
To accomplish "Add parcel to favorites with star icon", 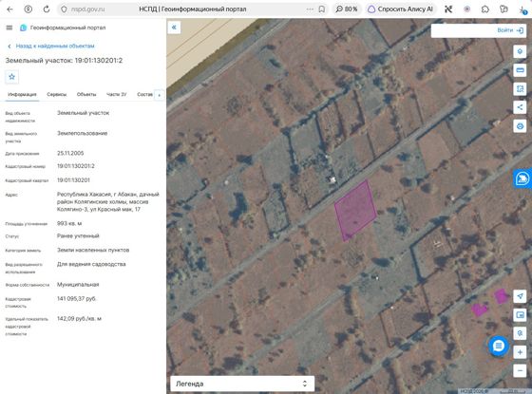I will pos(11,77).
